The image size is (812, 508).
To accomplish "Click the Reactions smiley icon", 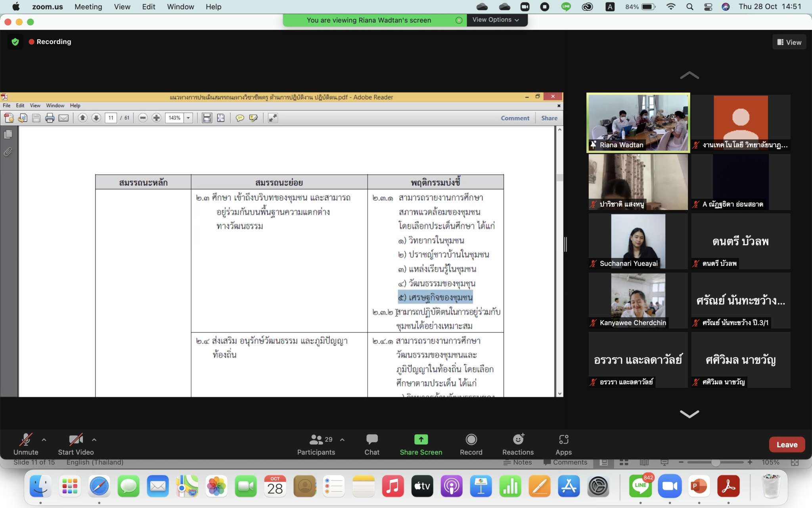I will [518, 440].
